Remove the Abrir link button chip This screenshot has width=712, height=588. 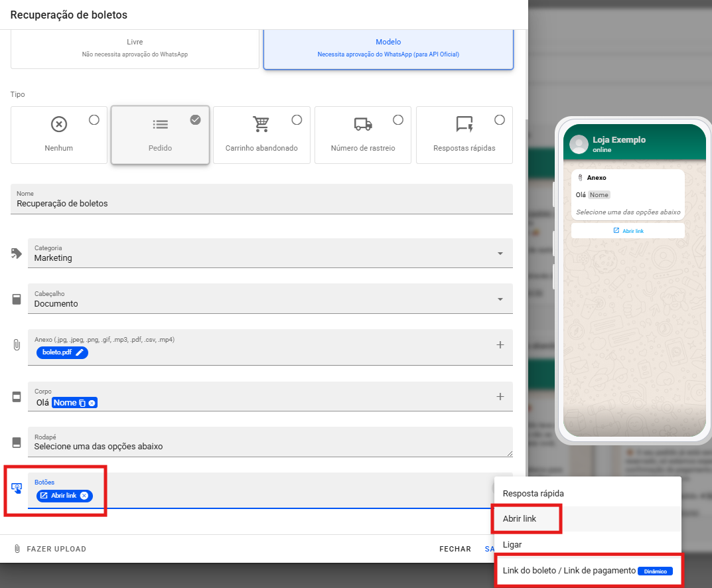(x=84, y=496)
